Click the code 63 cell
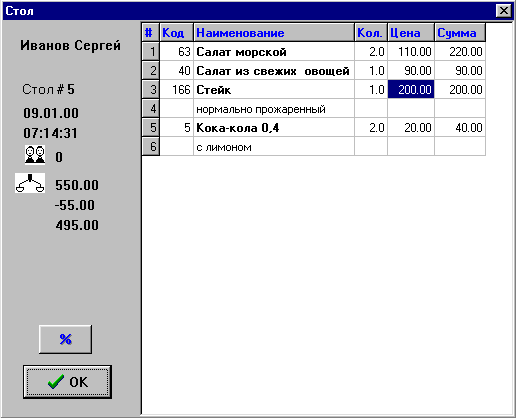 (x=177, y=52)
